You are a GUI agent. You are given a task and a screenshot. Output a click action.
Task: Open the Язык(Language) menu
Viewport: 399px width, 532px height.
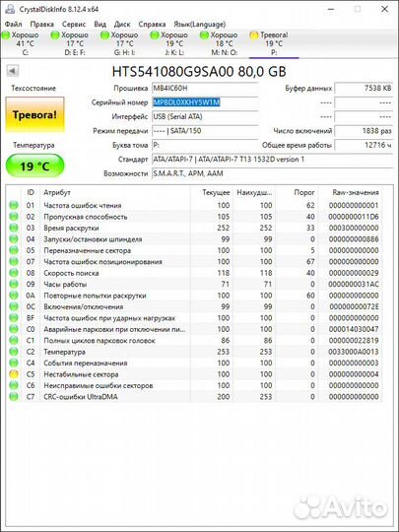(x=199, y=25)
